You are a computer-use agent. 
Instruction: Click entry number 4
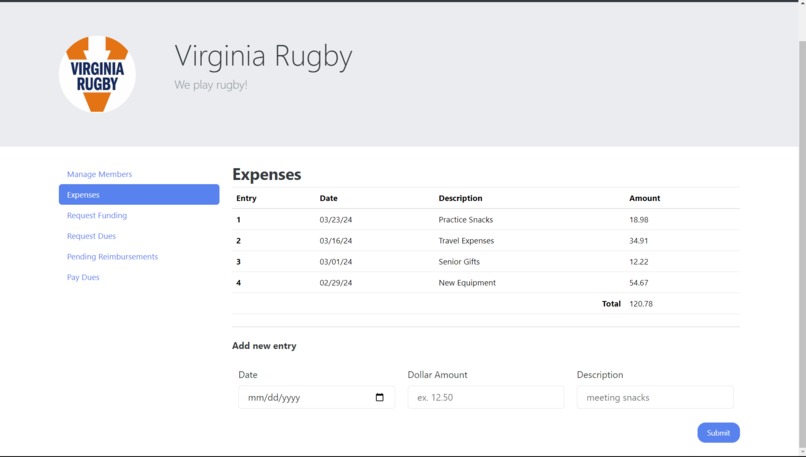[x=239, y=283]
